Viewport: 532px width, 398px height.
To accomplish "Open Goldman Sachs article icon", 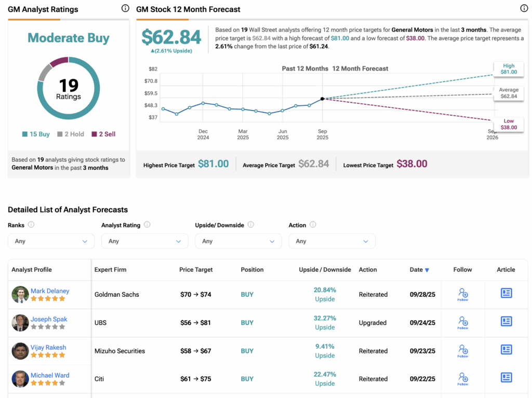I will [506, 293].
